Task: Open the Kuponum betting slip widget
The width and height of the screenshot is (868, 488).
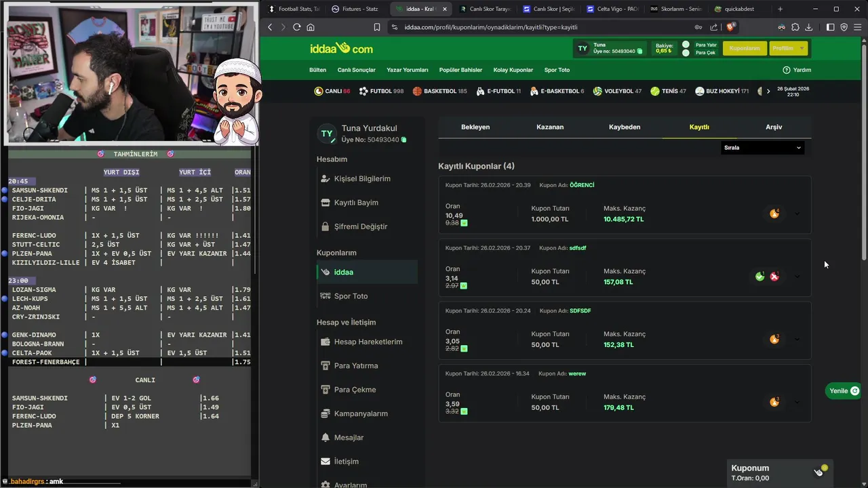Action: click(x=780, y=472)
